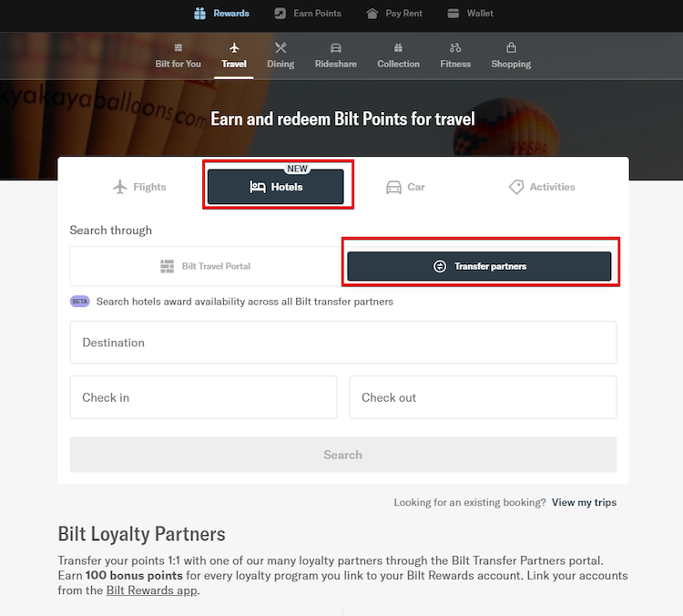Click the Bilt Loyalty Partners heading

point(141,534)
